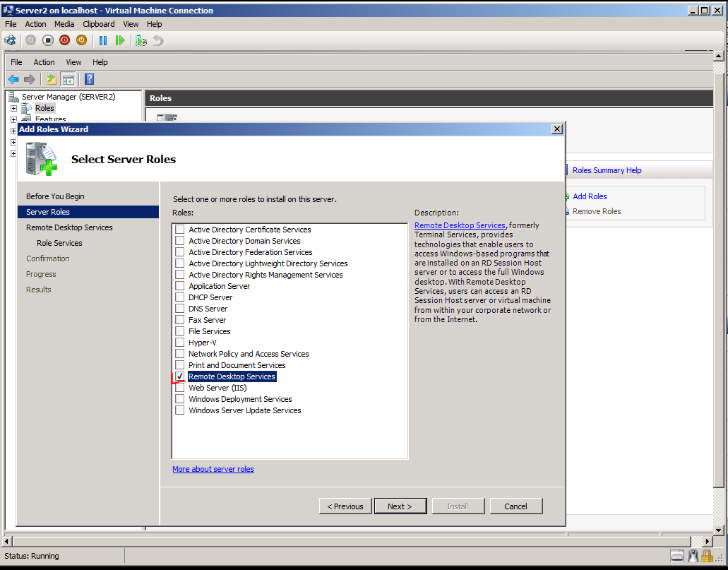728x570 pixels.
Task: Check Active Directory Certificate Services
Action: pos(179,229)
